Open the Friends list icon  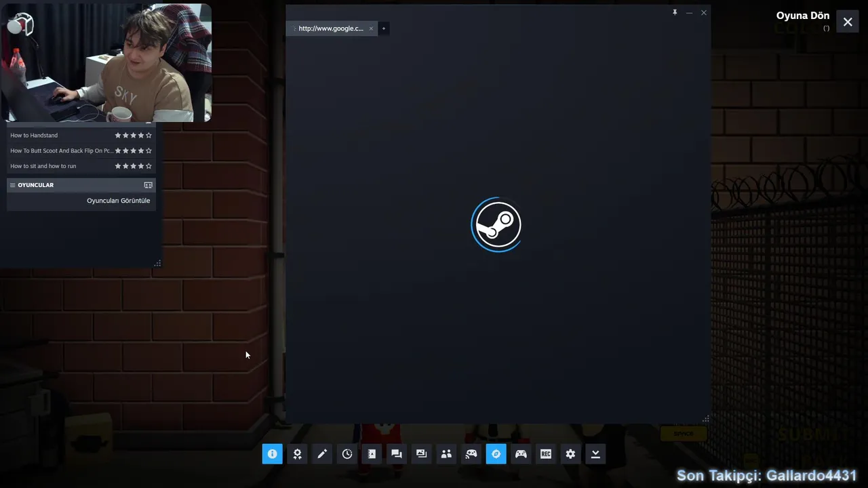click(x=446, y=454)
